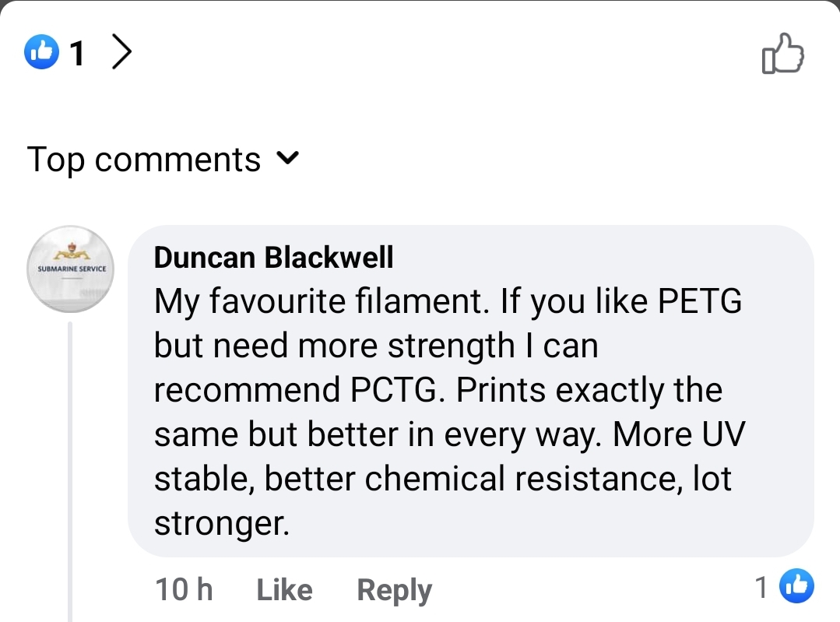This screenshot has height=622, width=840.
Task: Like Duncan Blackwell's comment
Action: click(x=284, y=590)
